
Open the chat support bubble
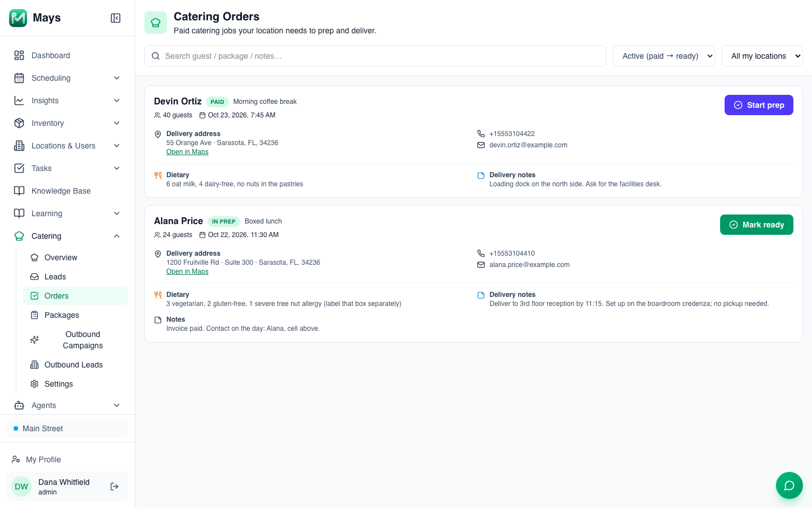tap(789, 485)
